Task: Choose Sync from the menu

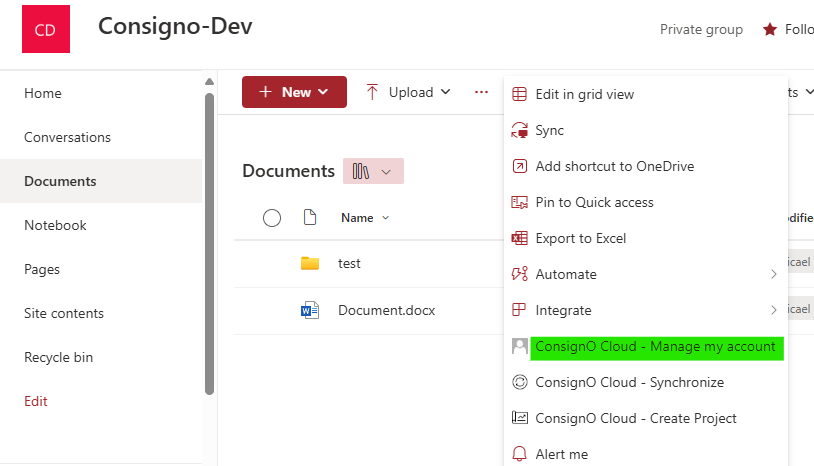Action: coord(646,130)
